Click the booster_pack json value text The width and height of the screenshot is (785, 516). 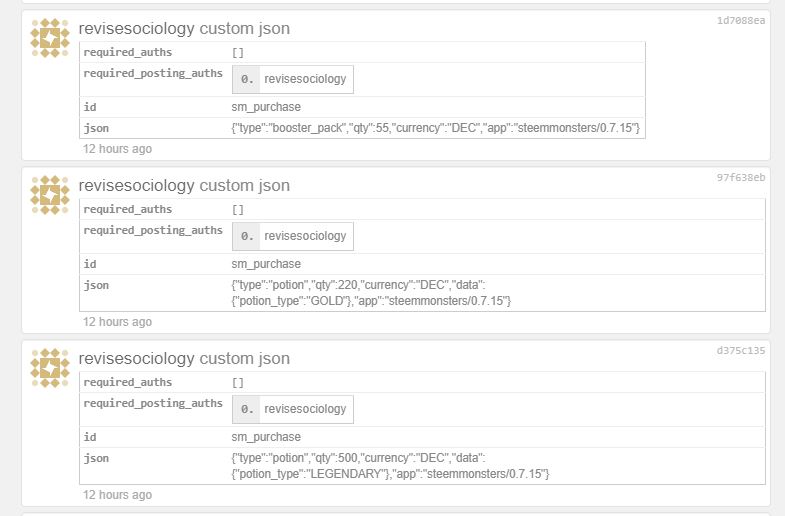(x=436, y=128)
